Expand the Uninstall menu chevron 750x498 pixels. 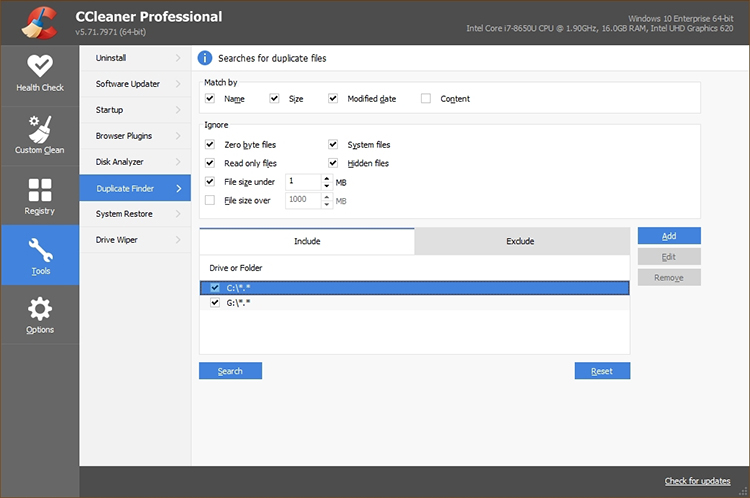178,58
